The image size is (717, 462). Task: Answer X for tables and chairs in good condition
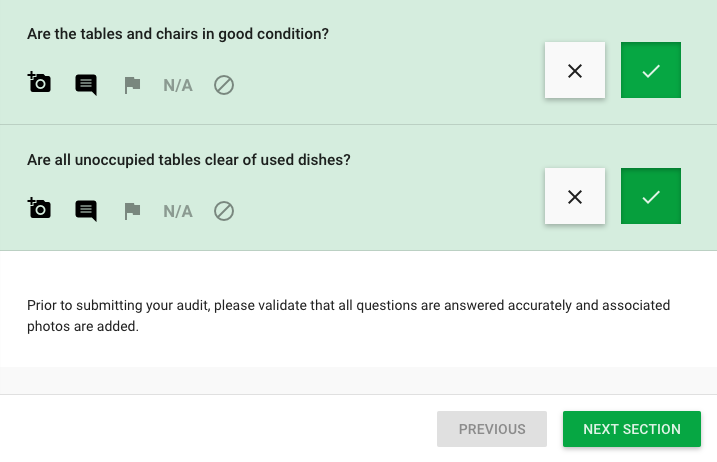(575, 70)
